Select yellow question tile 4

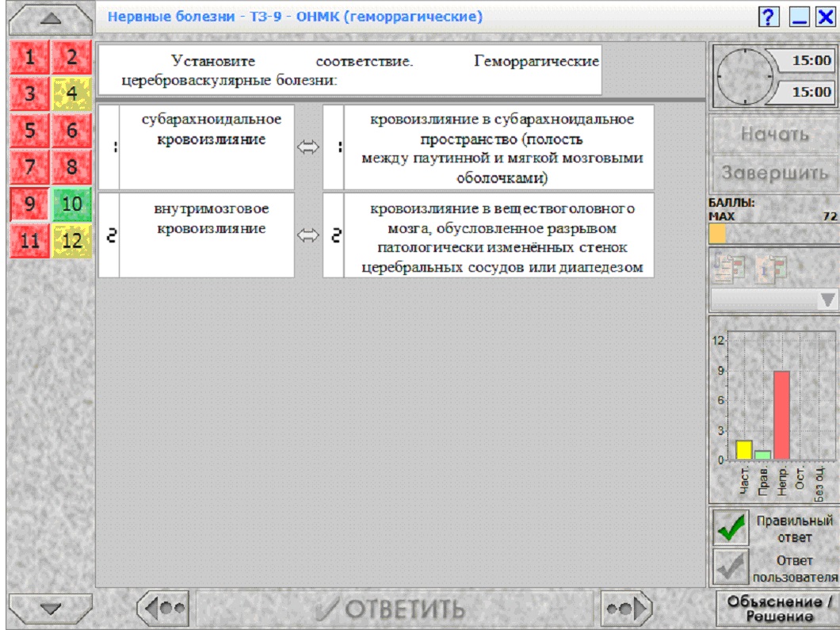tap(72, 94)
